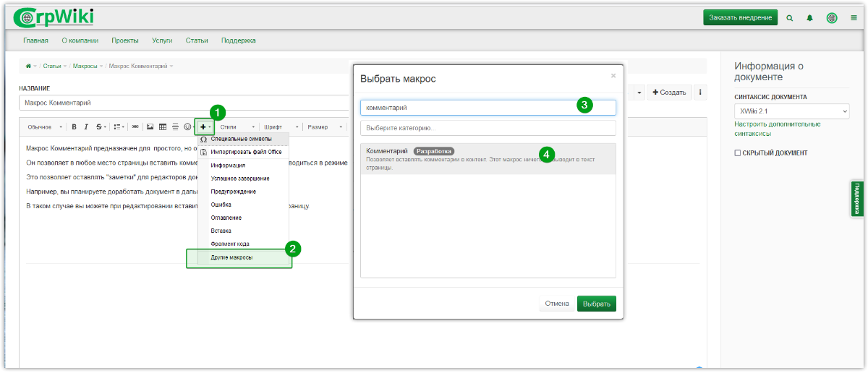The width and height of the screenshot is (868, 386).
Task: Open 'Услуги' navigation tab
Action: [162, 40]
